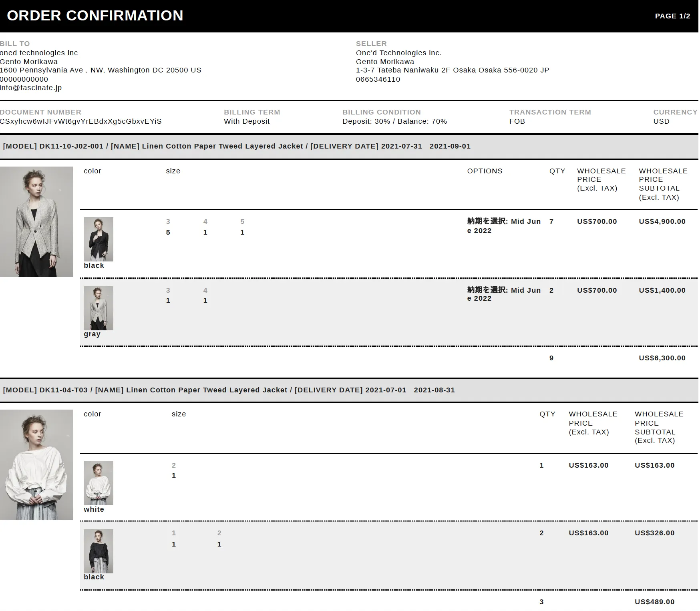Click the BILLING CONDITION heading
This screenshot has height=611, width=700.
coord(382,112)
